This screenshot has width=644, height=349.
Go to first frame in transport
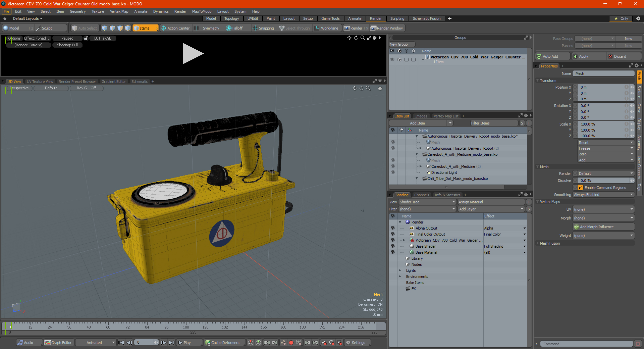121,343
